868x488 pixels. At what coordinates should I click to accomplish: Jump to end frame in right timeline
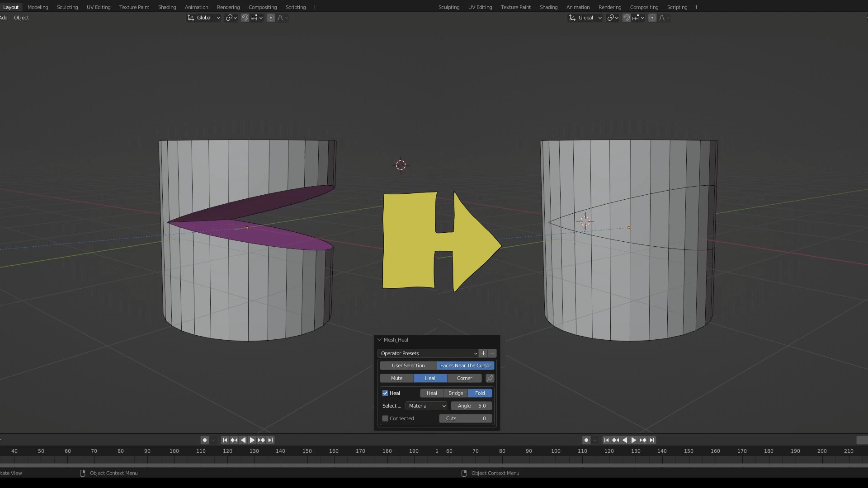[652, 440]
